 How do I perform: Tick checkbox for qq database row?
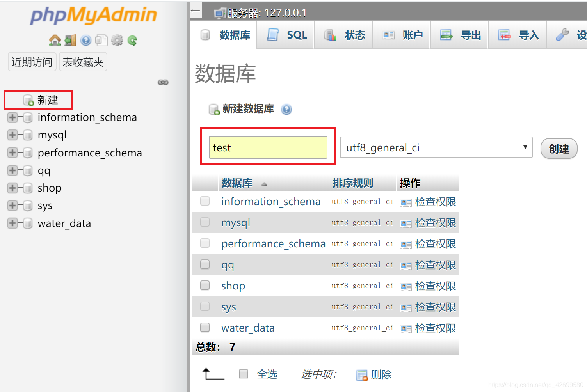205,264
